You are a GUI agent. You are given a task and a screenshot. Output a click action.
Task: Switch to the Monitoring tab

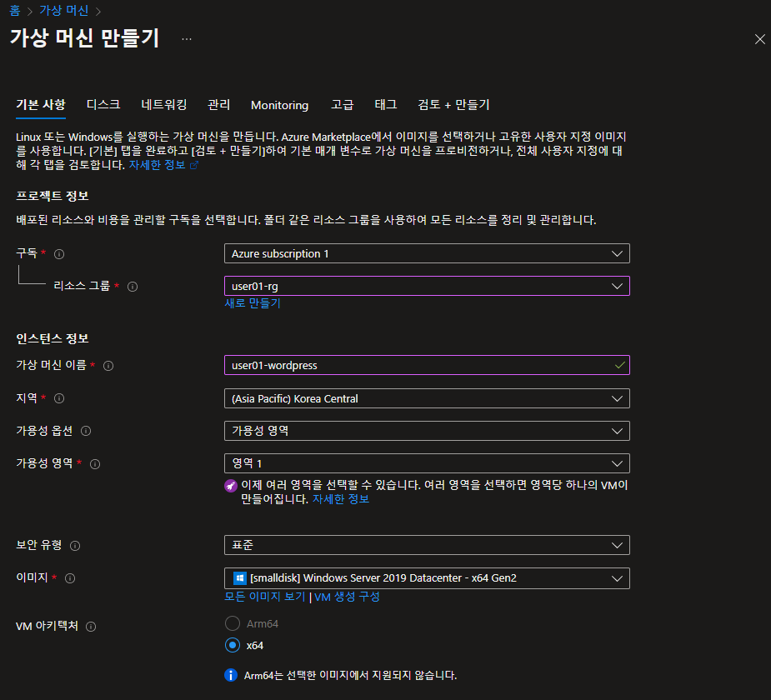click(280, 105)
